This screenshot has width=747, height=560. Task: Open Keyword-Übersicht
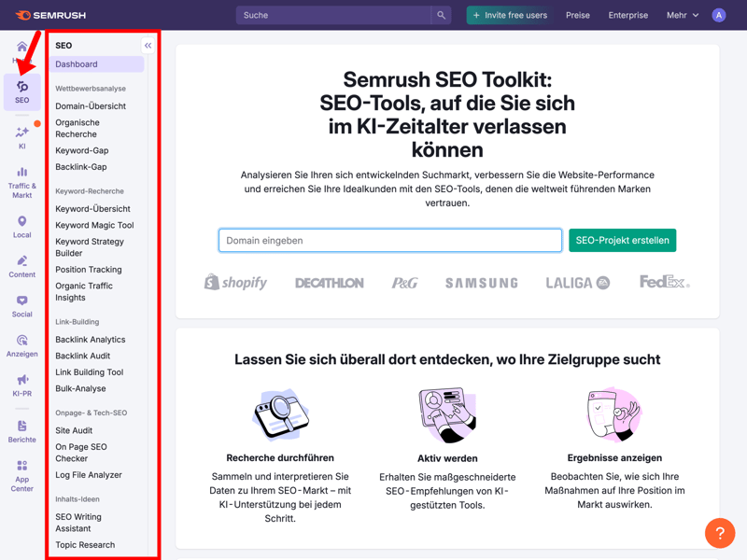tap(92, 209)
